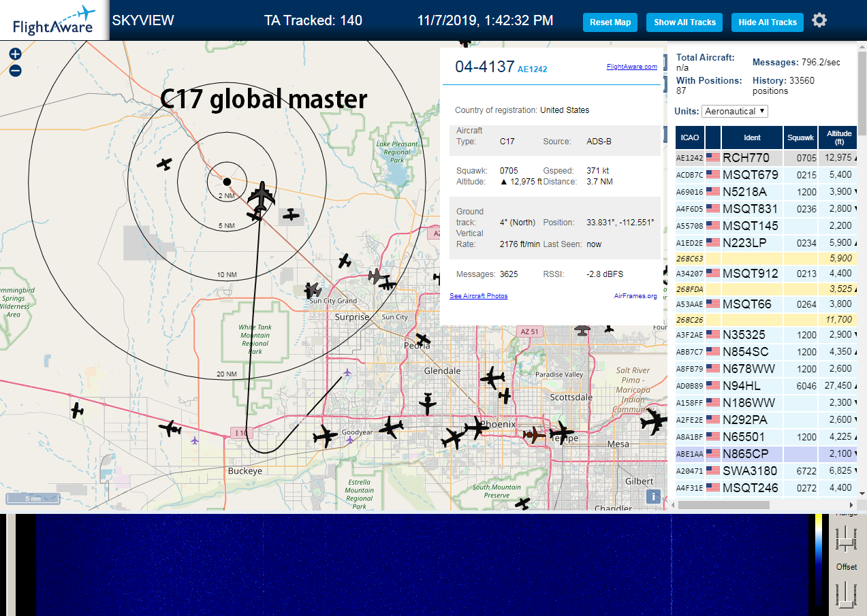Screen dimensions: 867x616
Task: Select the MSQT66 aircraft row
Action: click(x=767, y=304)
